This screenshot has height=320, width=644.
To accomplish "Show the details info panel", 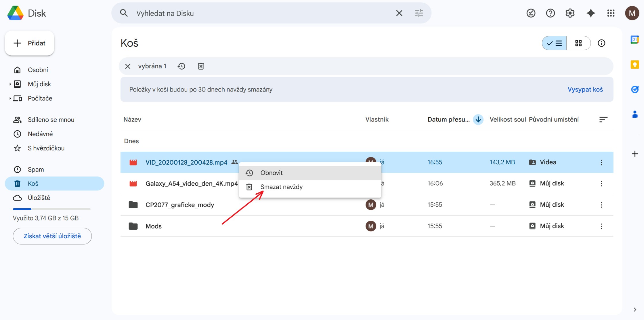I will (601, 43).
